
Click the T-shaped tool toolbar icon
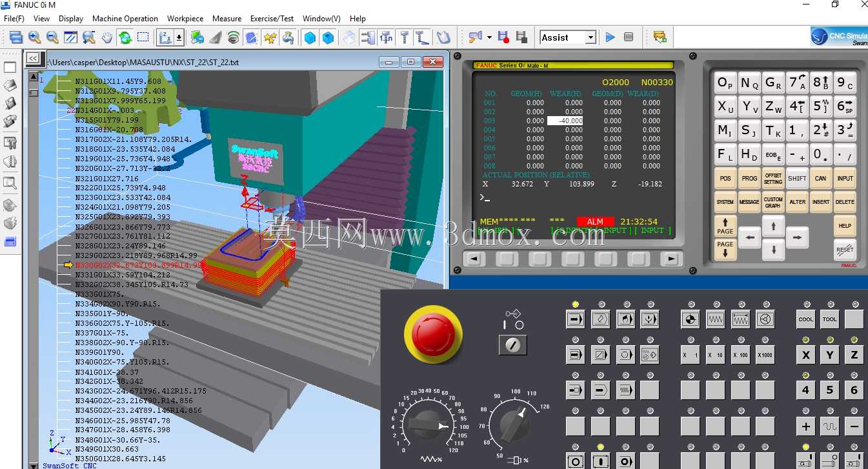pos(405,37)
